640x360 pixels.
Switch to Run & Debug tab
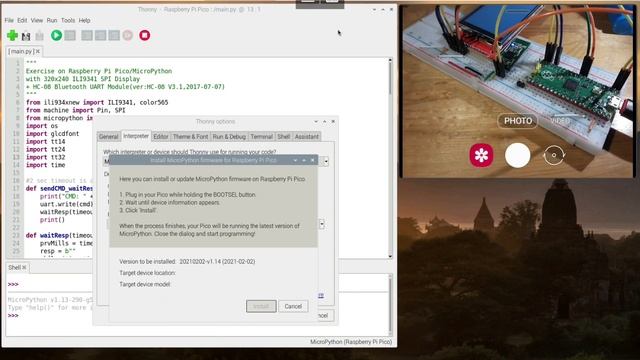pos(229,137)
